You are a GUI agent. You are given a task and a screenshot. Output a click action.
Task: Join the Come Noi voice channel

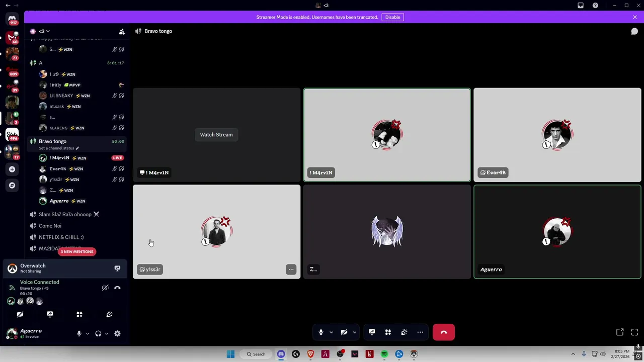(x=75, y=226)
